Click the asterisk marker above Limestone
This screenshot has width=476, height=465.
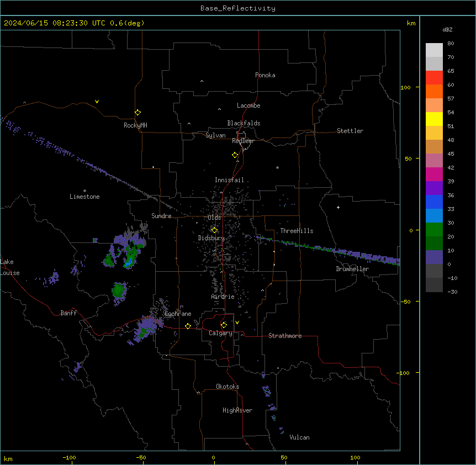pyautogui.click(x=84, y=191)
